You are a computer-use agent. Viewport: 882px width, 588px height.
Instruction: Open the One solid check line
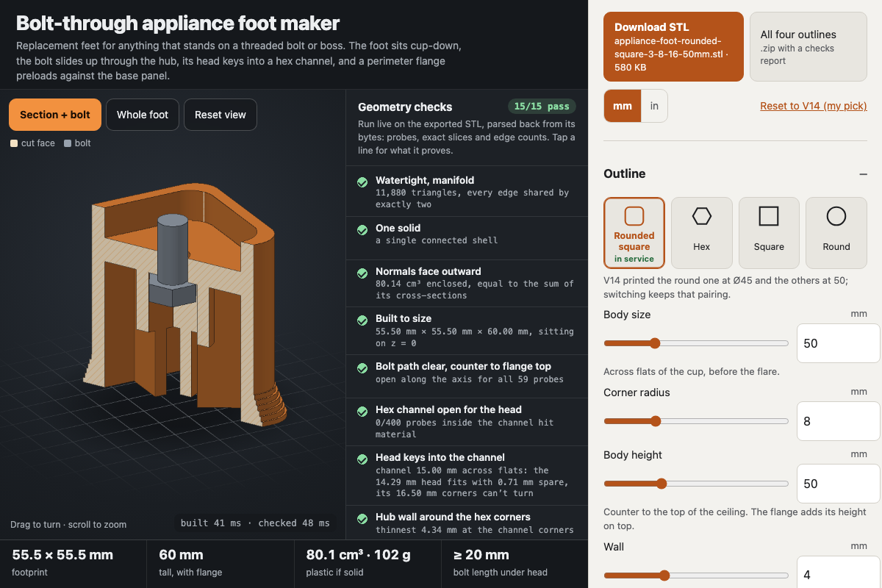click(x=467, y=237)
